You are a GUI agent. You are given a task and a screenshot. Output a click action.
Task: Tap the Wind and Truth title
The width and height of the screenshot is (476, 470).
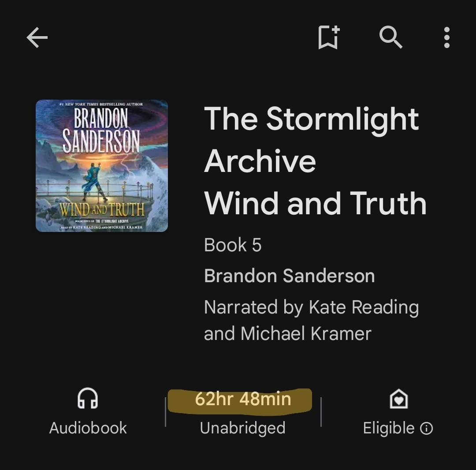point(316,203)
